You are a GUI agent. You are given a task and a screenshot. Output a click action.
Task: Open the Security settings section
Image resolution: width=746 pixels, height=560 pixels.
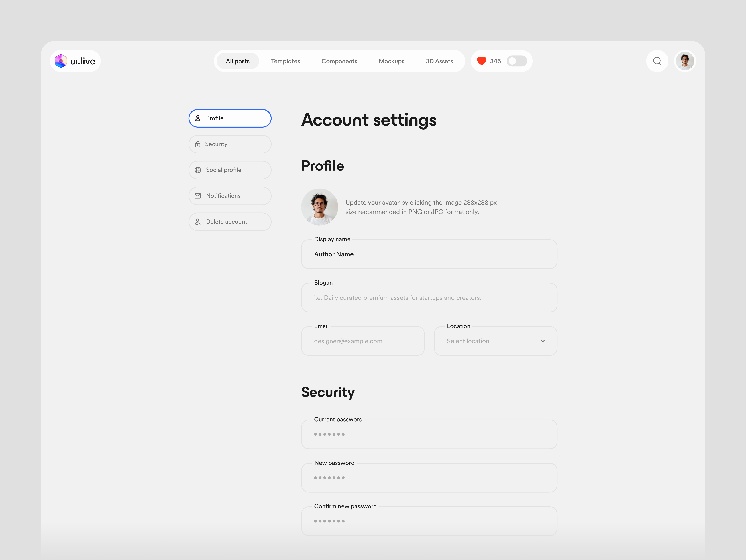pos(216,144)
